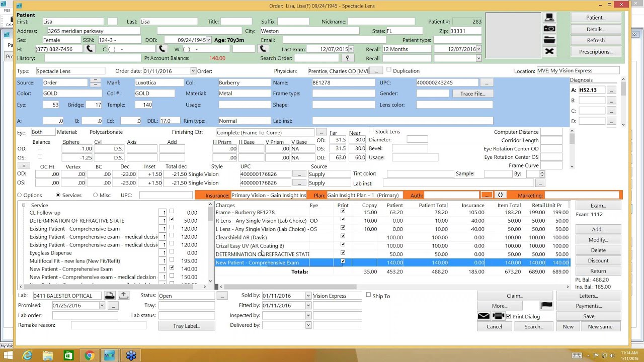644x362 pixels.
Task: Click the Claim... button
Action: tap(515, 296)
